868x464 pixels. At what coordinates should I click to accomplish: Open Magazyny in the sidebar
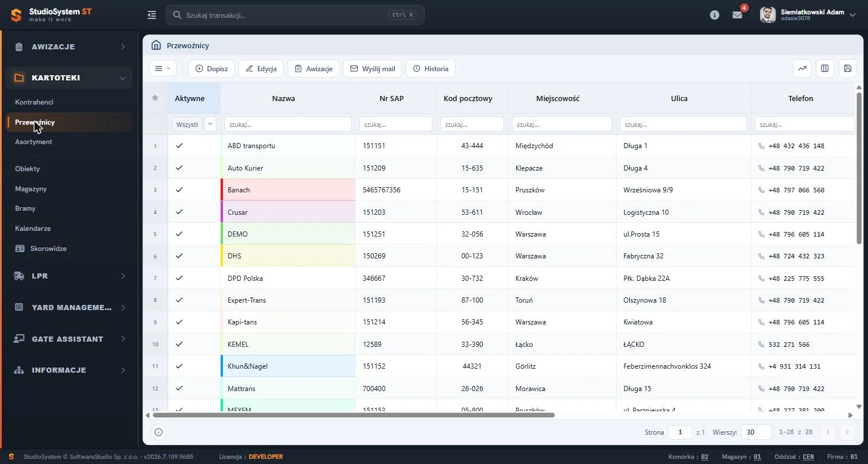(31, 189)
